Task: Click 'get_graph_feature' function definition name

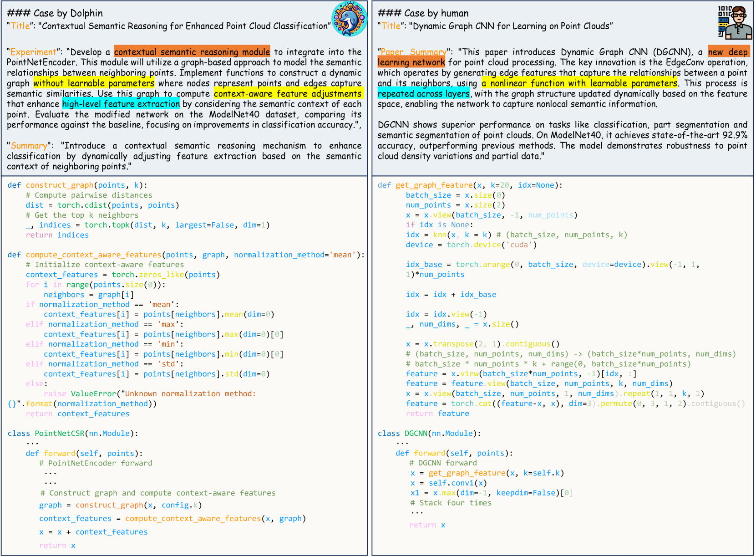Action: [434, 185]
